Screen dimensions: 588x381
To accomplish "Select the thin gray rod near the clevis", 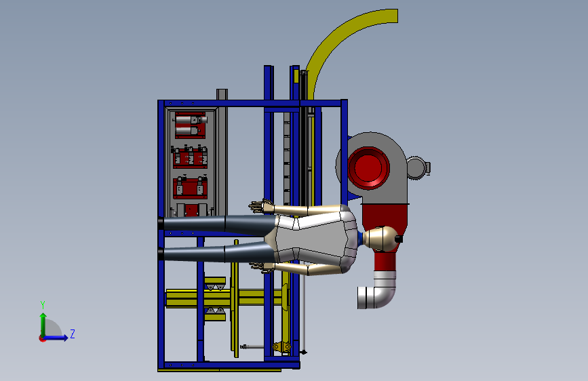I will click(252, 347).
